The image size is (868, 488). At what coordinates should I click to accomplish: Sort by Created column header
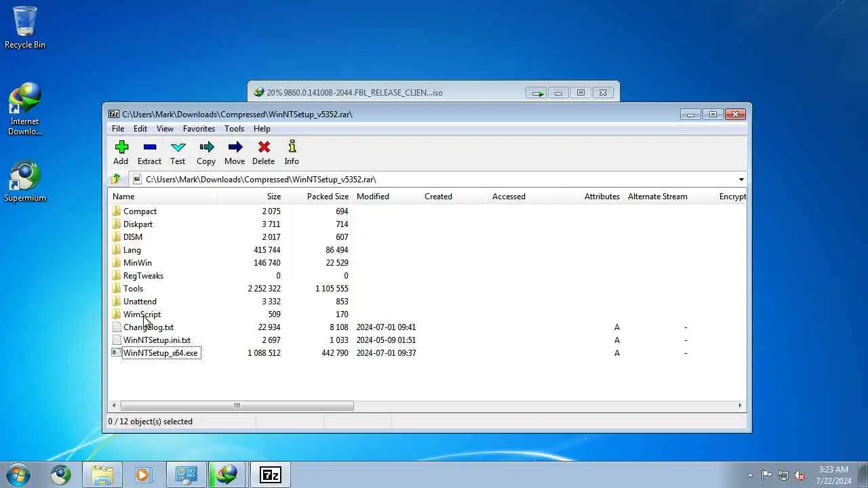point(454,197)
